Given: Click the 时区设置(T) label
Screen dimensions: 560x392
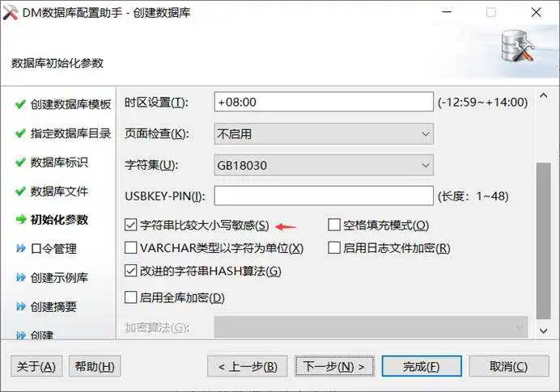Looking at the screenshot, I should click(156, 103).
